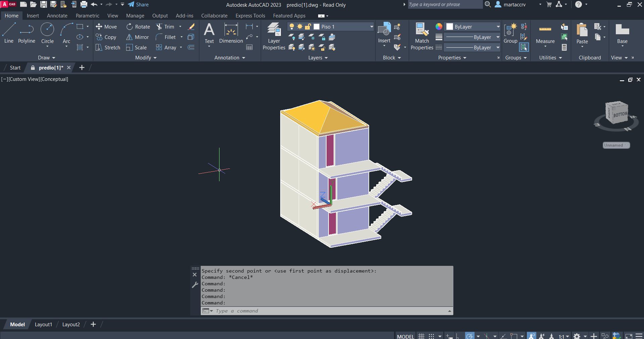
Task: Open the Piso 1 layer dropdown
Action: [x=371, y=27]
